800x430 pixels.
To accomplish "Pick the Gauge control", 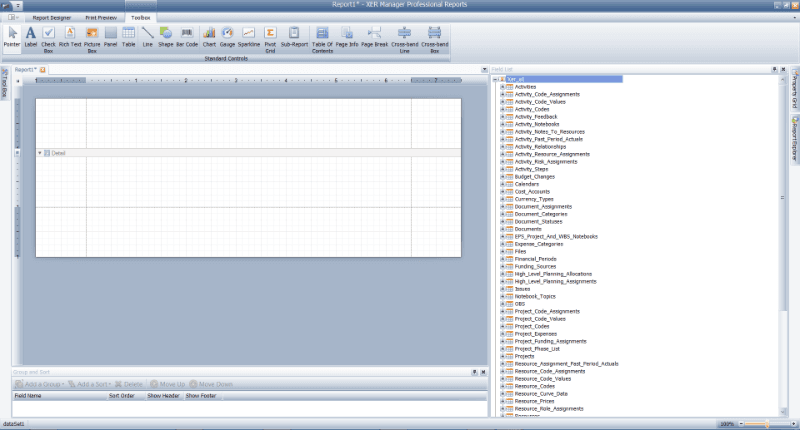I will pos(228,38).
